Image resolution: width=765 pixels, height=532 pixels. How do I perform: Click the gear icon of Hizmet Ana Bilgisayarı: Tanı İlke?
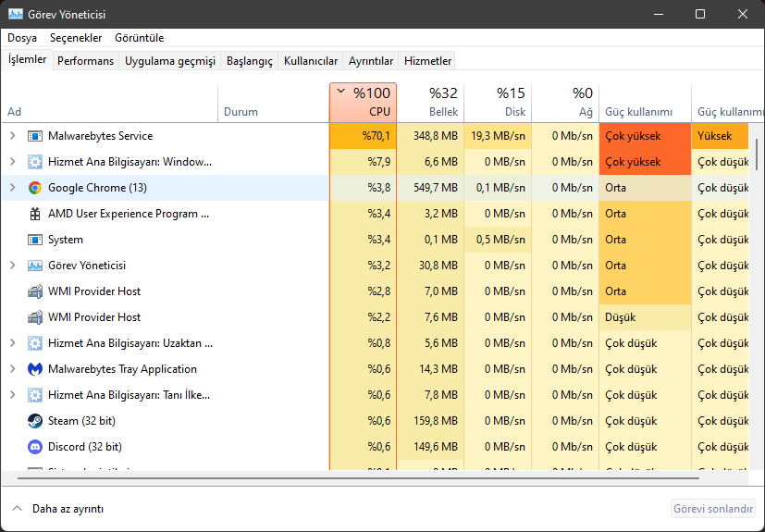click(34, 395)
